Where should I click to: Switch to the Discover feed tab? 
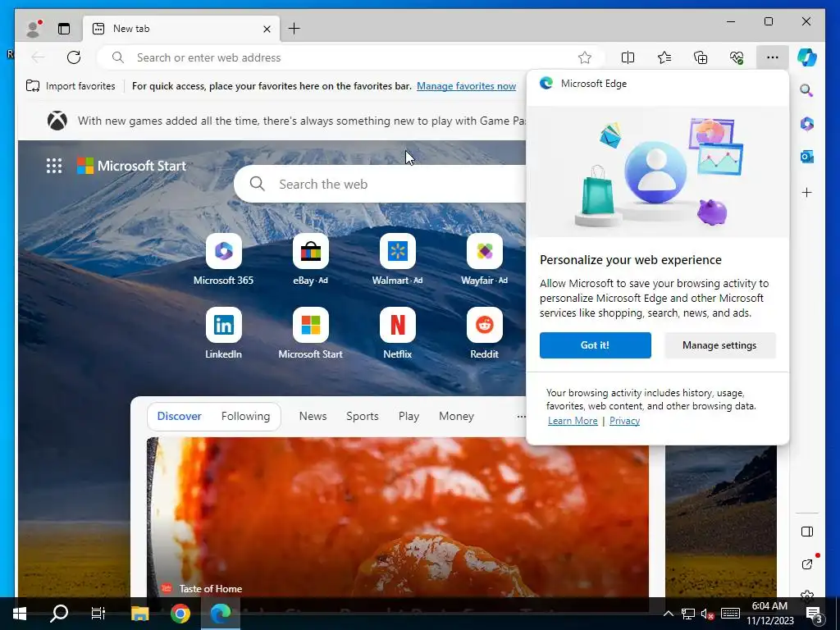click(180, 416)
